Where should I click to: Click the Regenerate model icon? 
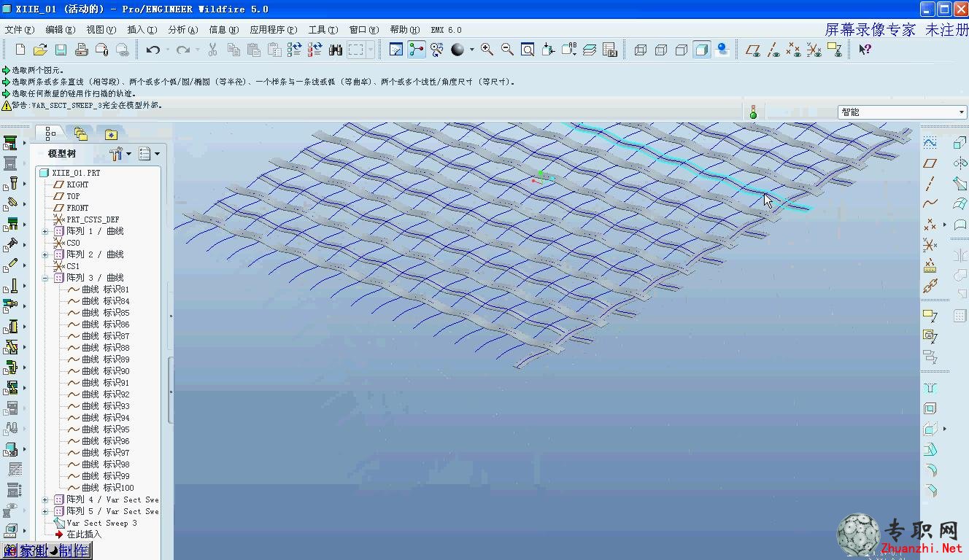click(x=294, y=50)
